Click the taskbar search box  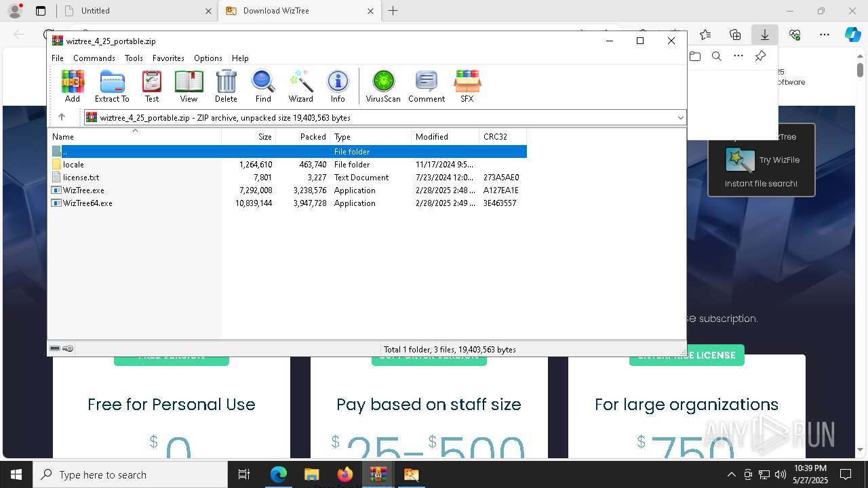[x=130, y=474]
